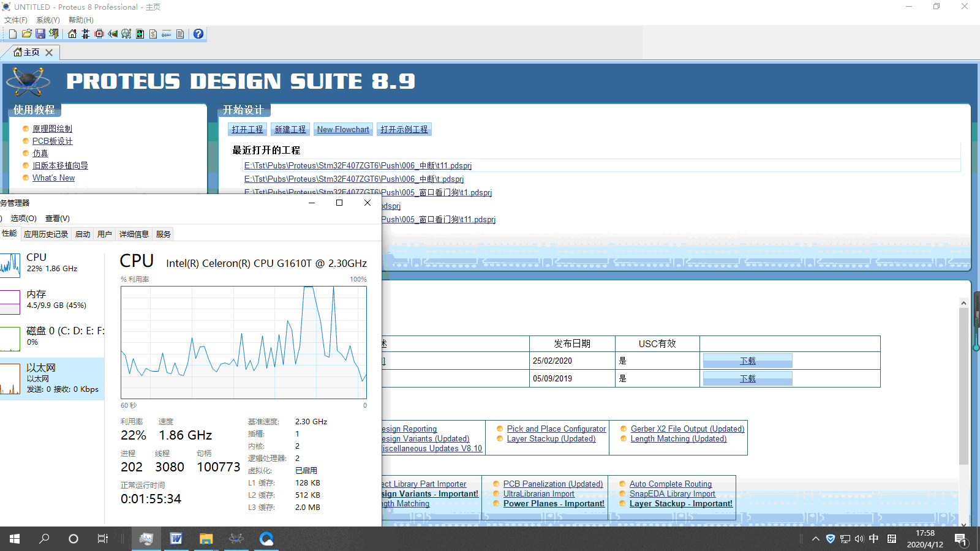Open Auto Complete Routing link
Screen dimensions: 980x551
coord(671,484)
